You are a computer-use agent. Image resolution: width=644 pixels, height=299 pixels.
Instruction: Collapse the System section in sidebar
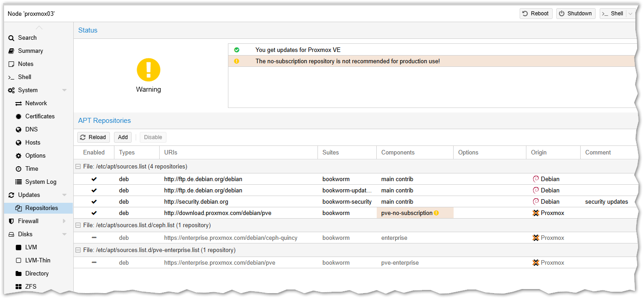(x=64, y=90)
